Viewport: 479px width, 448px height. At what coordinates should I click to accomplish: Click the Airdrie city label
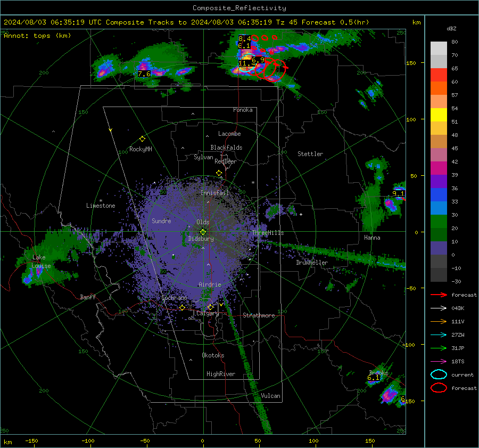[x=210, y=284]
